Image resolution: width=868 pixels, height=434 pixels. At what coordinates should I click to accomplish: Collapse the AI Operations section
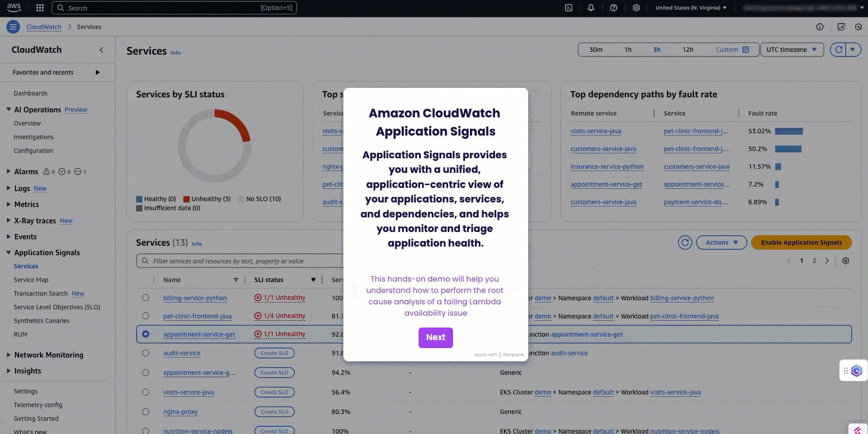pyautogui.click(x=9, y=109)
